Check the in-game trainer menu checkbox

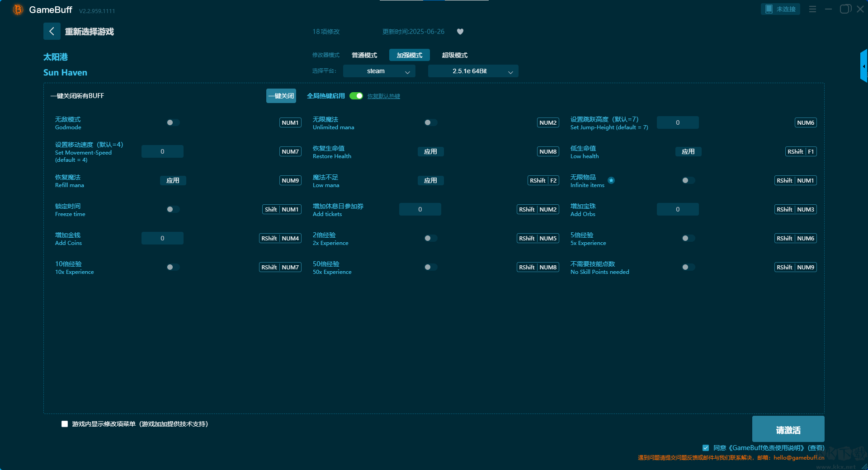click(x=65, y=424)
